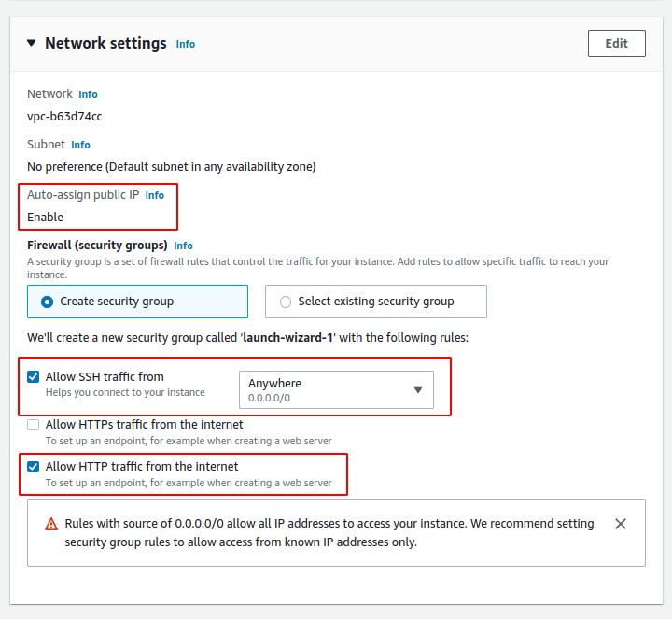
Task: Enable Allow HTTPs traffic from the internet
Action: tap(34, 425)
